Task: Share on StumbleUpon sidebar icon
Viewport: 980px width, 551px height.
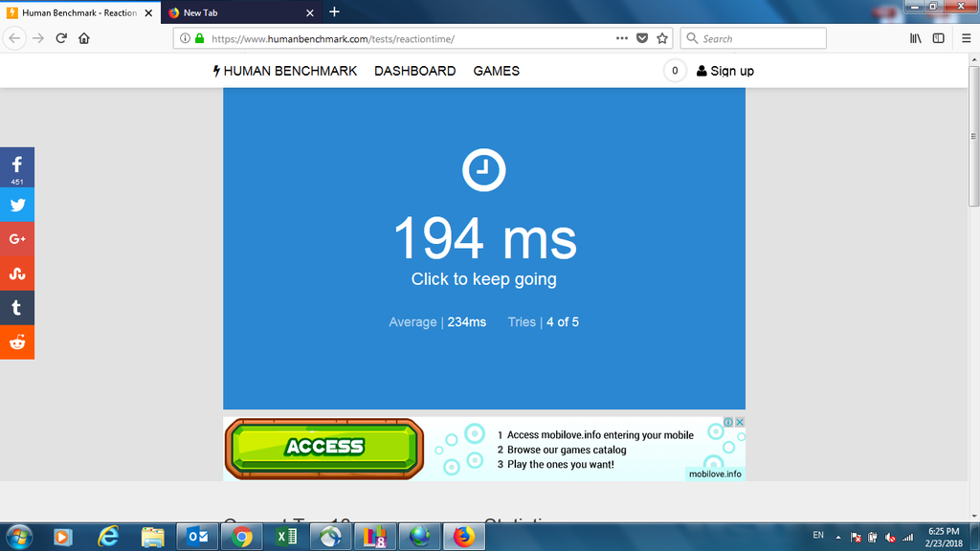Action: click(17, 274)
